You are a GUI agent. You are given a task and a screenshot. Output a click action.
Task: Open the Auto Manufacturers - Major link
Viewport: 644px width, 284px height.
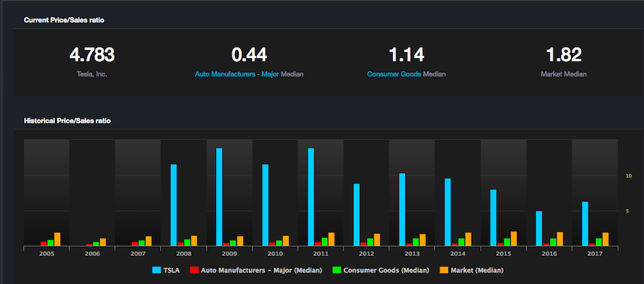pos(237,74)
